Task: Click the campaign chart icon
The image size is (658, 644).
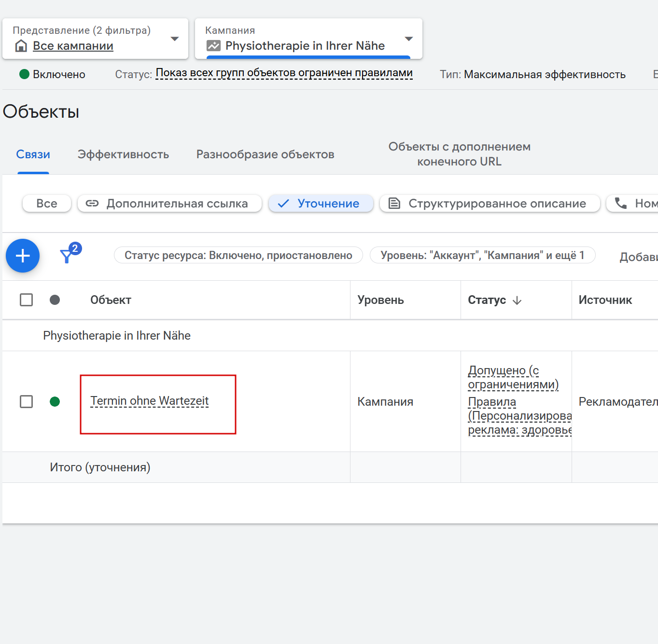Action: click(213, 46)
